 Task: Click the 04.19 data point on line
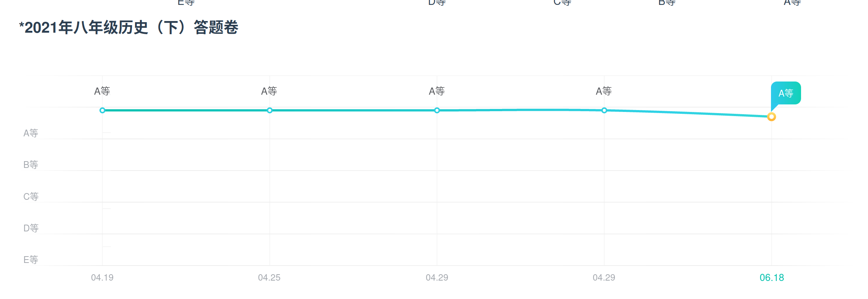point(102,110)
